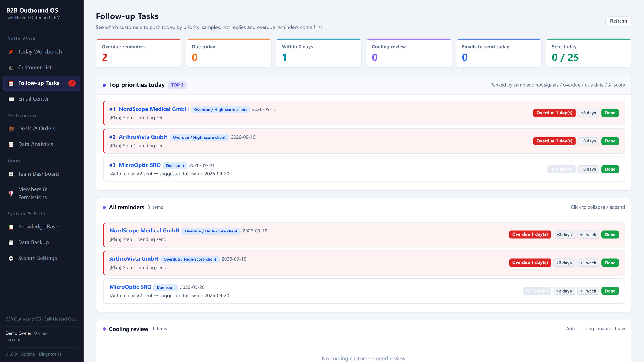Image resolution: width=644 pixels, height=362 pixels.
Task: Open #2 ArthroVista GmbH in top priorities
Action: 143,137
